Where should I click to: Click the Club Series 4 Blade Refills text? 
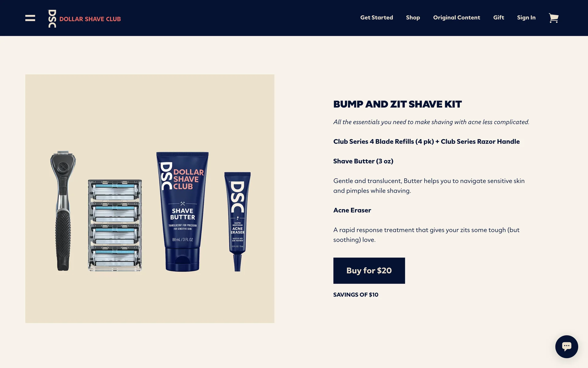tap(383, 141)
